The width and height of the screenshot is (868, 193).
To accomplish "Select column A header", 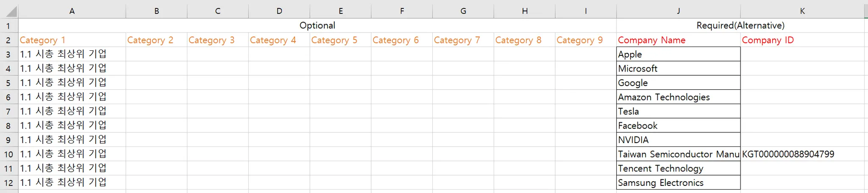I will [x=72, y=11].
